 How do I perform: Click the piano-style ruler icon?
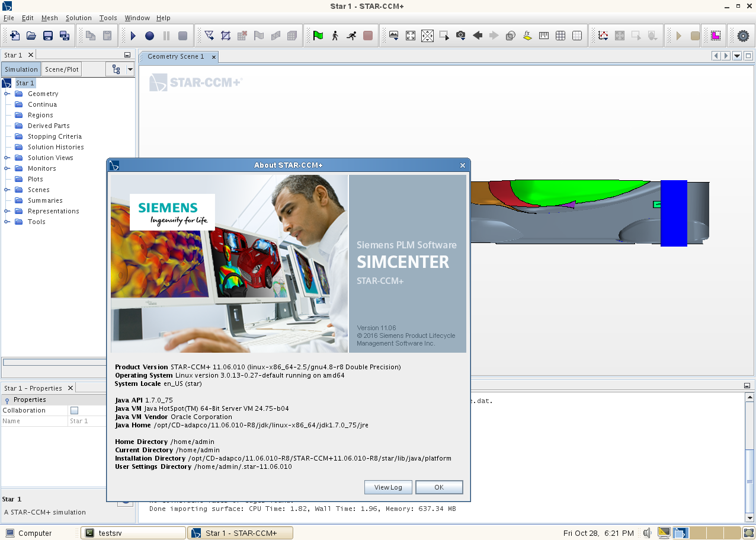pyautogui.click(x=544, y=36)
